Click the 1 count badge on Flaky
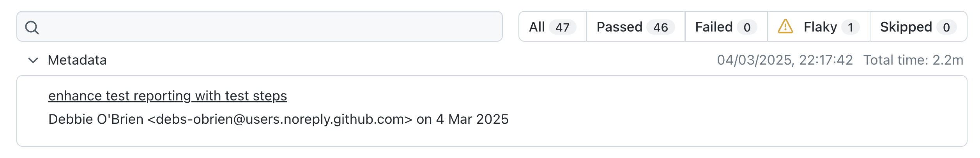This screenshot has height=158, width=980. click(x=851, y=27)
